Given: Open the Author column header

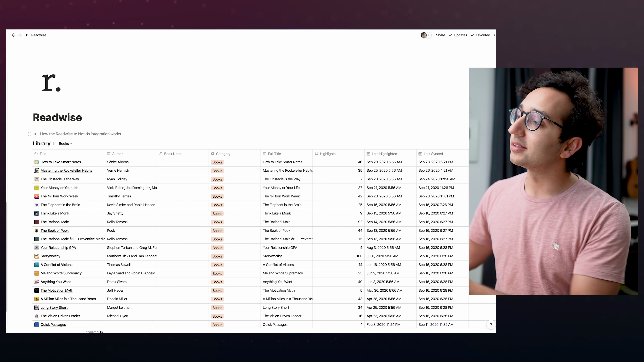Looking at the screenshot, I should pos(131,154).
